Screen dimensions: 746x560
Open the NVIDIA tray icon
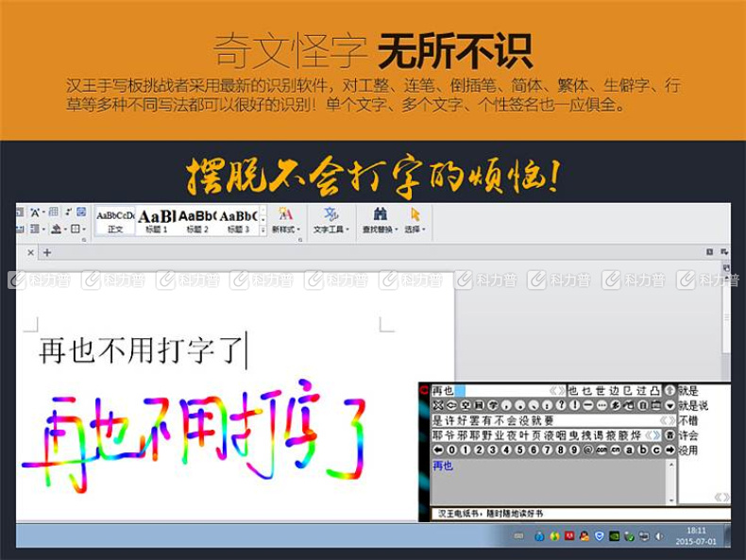pos(614,536)
